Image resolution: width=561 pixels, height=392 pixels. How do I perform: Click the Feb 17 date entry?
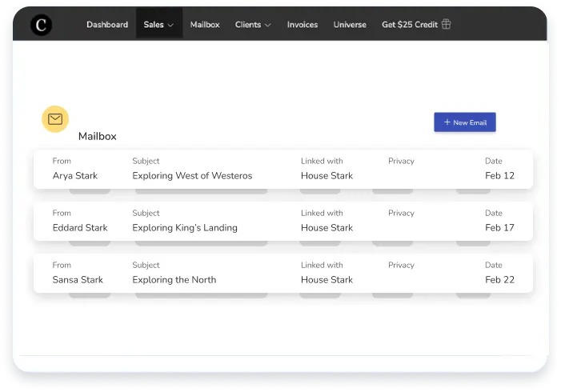pos(499,228)
